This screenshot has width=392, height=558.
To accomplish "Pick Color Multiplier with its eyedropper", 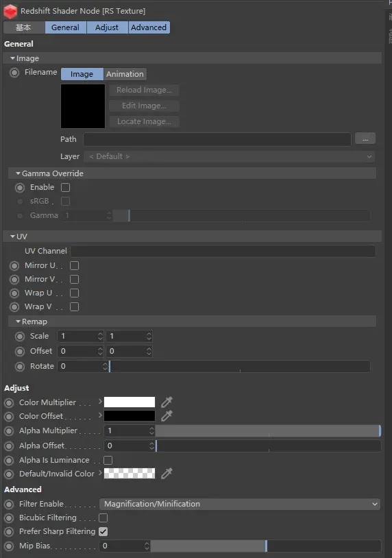I will 167,402.
